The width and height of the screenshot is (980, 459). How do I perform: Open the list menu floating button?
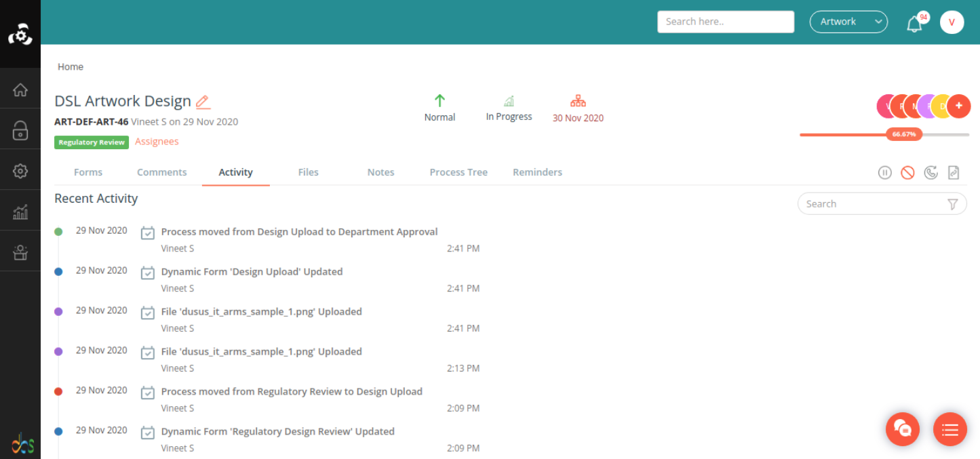pyautogui.click(x=950, y=428)
